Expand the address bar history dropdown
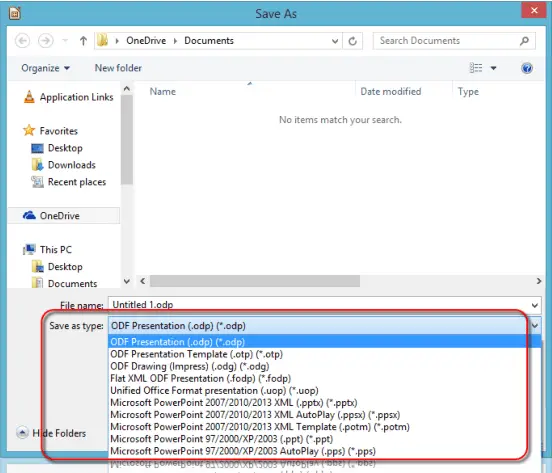The image size is (552, 473). (x=335, y=41)
